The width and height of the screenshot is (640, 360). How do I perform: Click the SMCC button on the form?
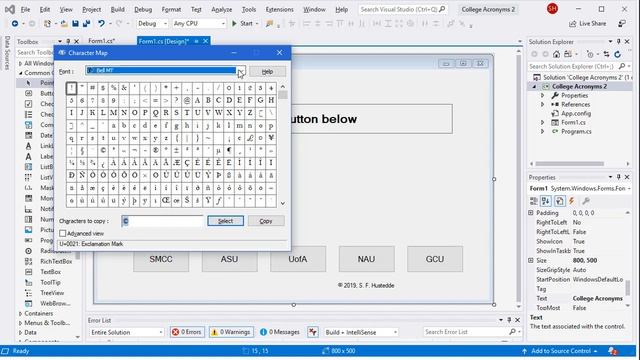pos(161,259)
